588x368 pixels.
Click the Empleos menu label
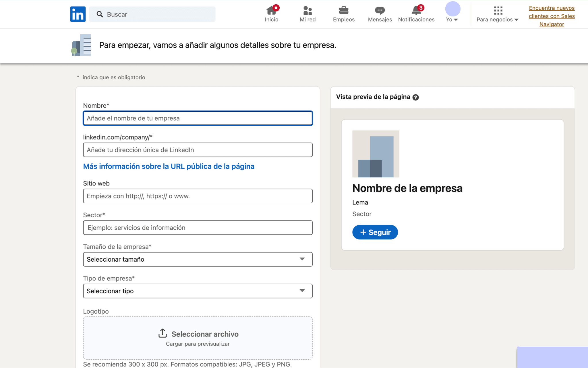point(344,20)
